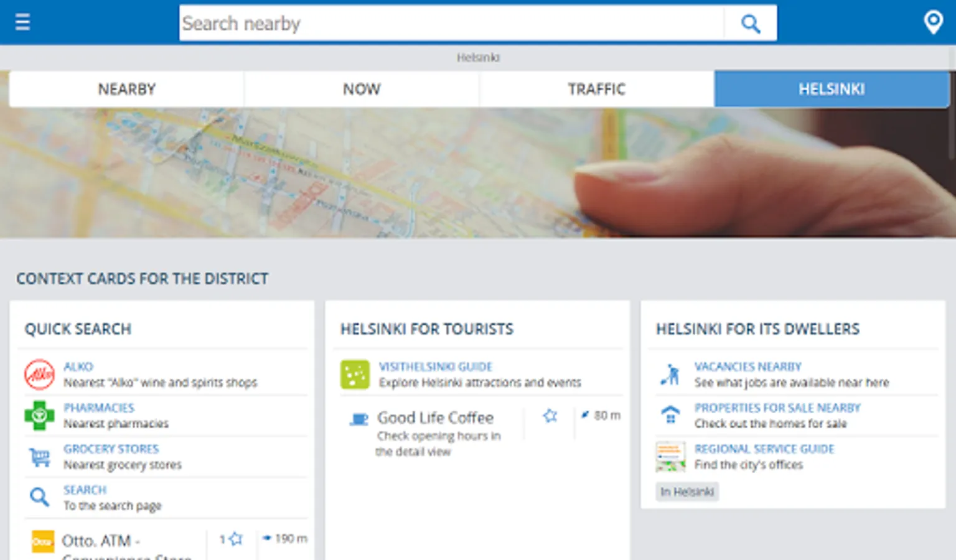The image size is (956, 560).
Task: Click "Check out the homes for sale" text
Action: tap(771, 424)
